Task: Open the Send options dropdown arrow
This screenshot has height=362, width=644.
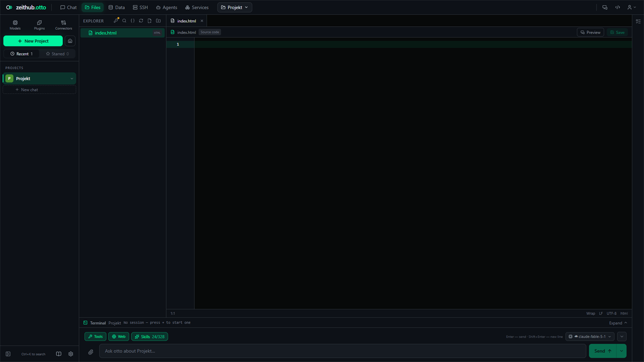Action: tap(621, 351)
